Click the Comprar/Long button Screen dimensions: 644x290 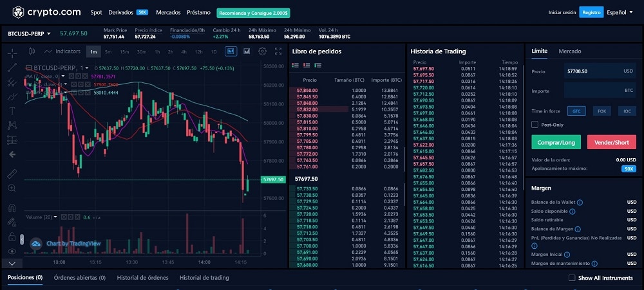coord(556,142)
